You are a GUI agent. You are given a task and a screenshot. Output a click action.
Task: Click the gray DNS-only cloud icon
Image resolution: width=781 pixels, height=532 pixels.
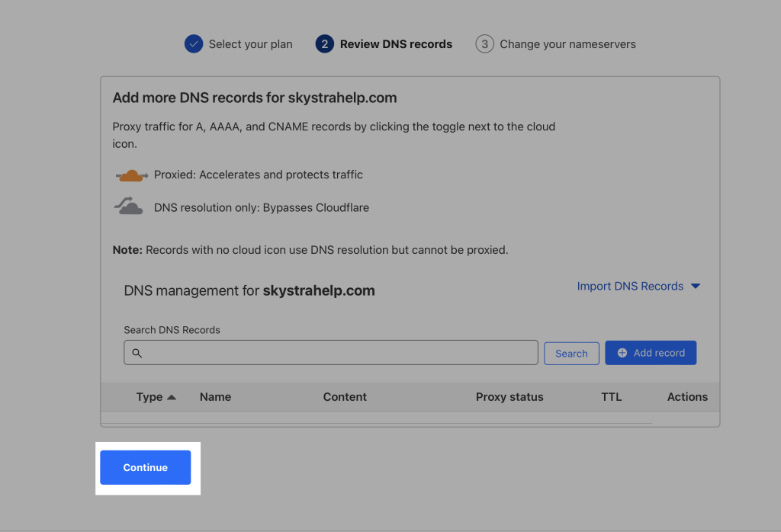pos(129,207)
